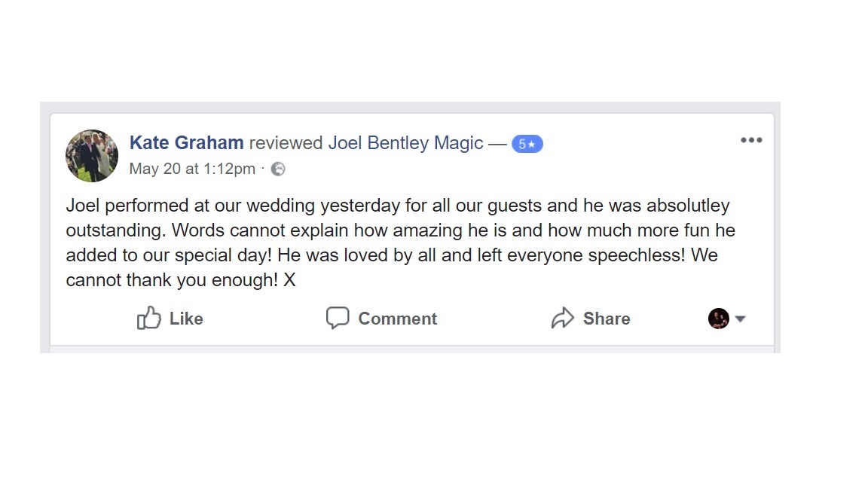
Task: Click the Comment speech bubble icon
Action: [337, 319]
